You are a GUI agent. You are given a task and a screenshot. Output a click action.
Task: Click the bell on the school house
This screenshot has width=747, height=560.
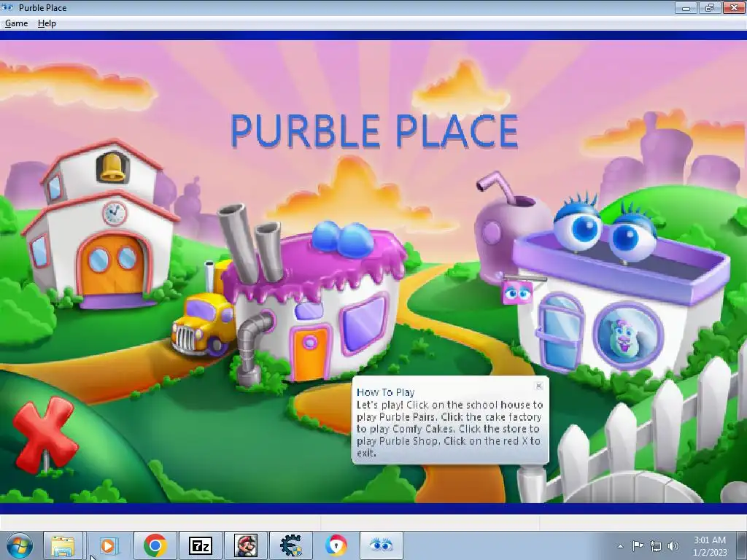pos(112,168)
